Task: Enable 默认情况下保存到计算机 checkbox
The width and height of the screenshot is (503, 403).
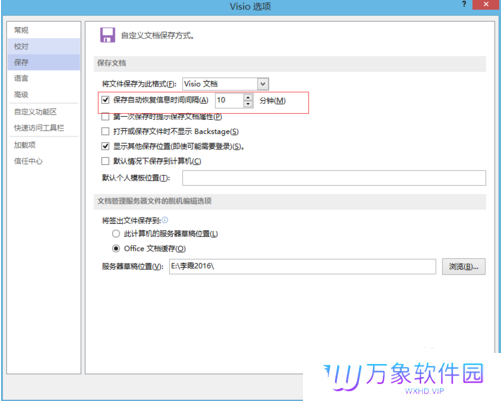Action: pyautogui.click(x=105, y=161)
